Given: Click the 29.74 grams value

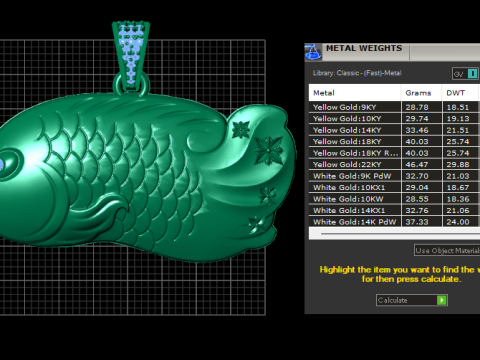Looking at the screenshot, I should (x=417, y=119).
